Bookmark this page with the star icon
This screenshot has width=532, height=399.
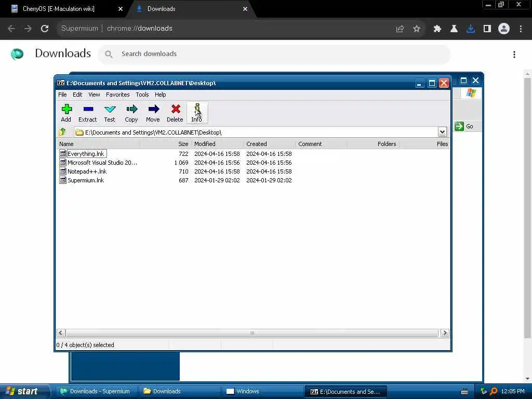pos(417,29)
